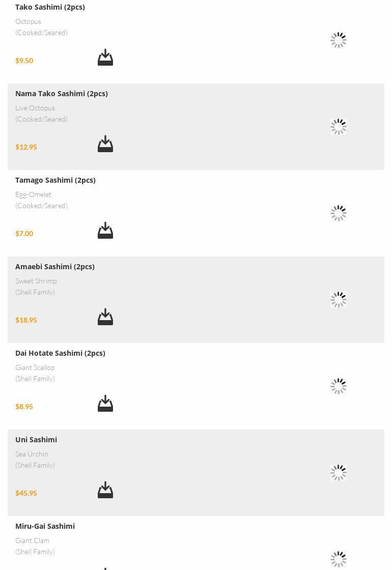Click Tamago Sashimi loading image
The height and width of the screenshot is (570, 392).
[338, 213]
